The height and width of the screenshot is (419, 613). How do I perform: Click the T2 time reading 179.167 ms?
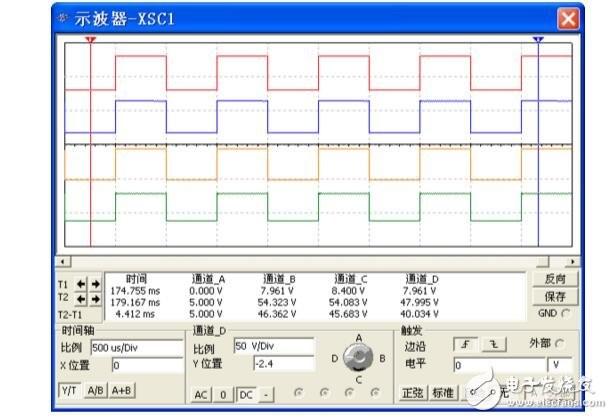(135, 303)
